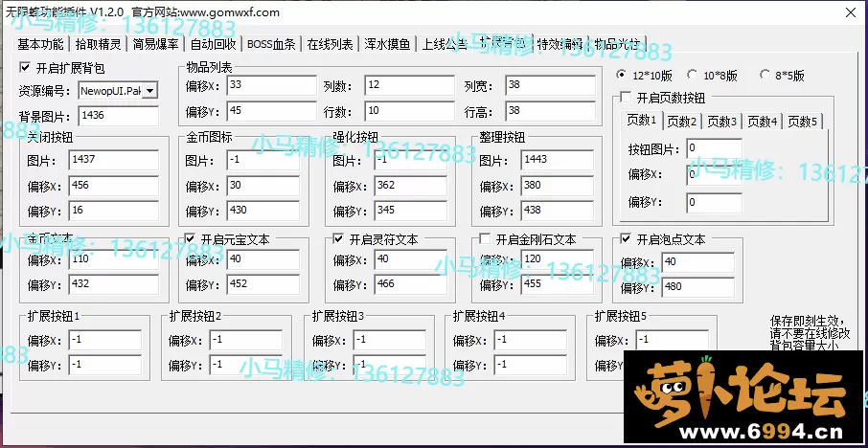868x448 pixels.
Task: Switch to the 在线列表 tab
Action: tap(330, 44)
